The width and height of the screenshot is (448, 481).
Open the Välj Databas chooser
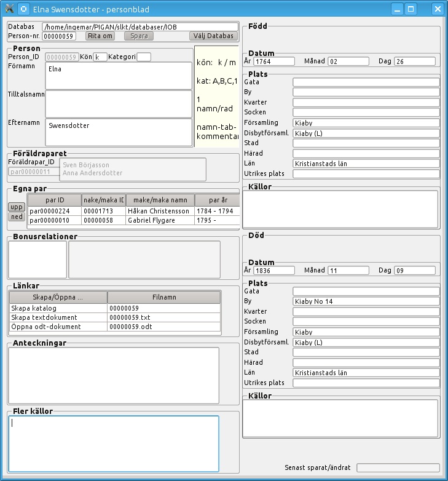(x=213, y=36)
